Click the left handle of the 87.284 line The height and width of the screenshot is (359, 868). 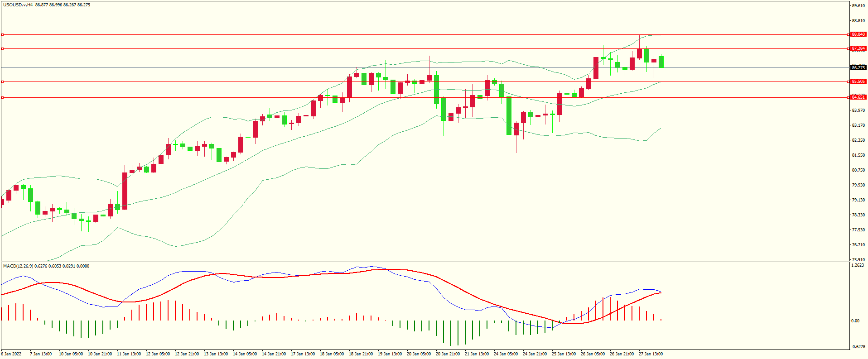(2, 48)
